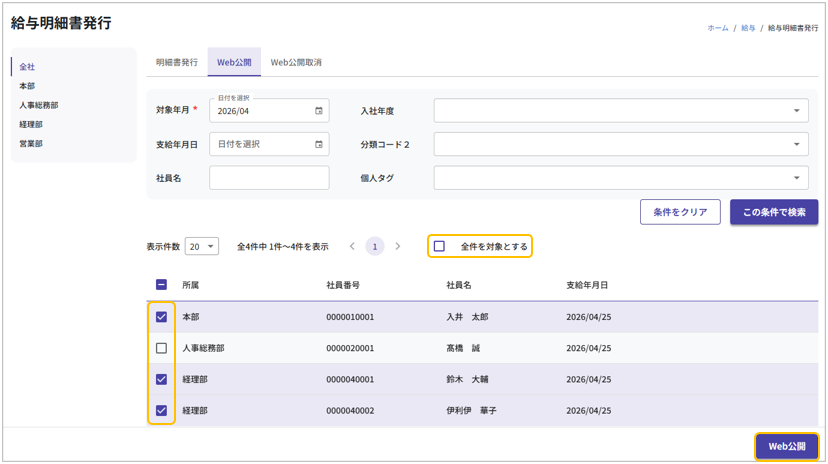
Task: Change 表示件数 dropdown from 20
Action: pos(202,246)
